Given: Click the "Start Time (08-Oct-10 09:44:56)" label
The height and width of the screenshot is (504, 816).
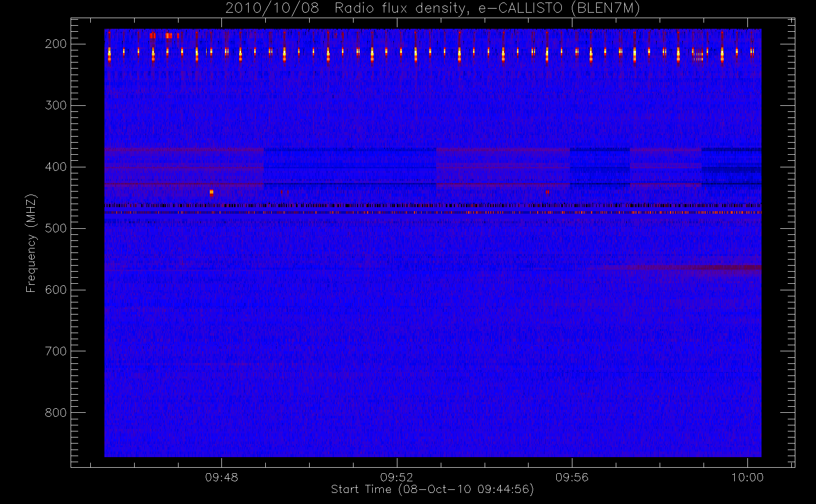Looking at the screenshot, I should (432, 489).
